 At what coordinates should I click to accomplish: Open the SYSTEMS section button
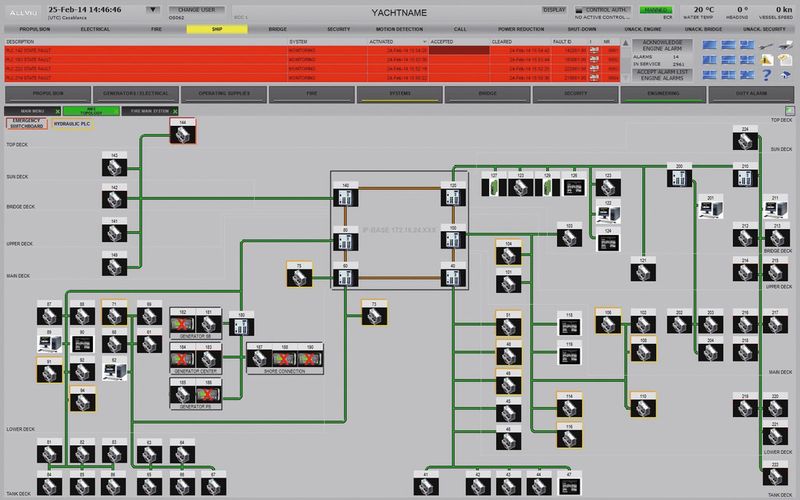click(400, 94)
